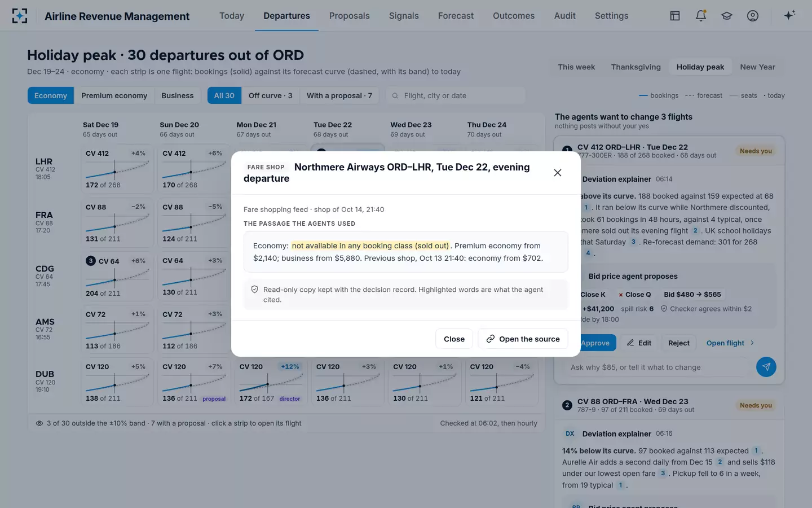Open the Audit tab

(x=565, y=16)
